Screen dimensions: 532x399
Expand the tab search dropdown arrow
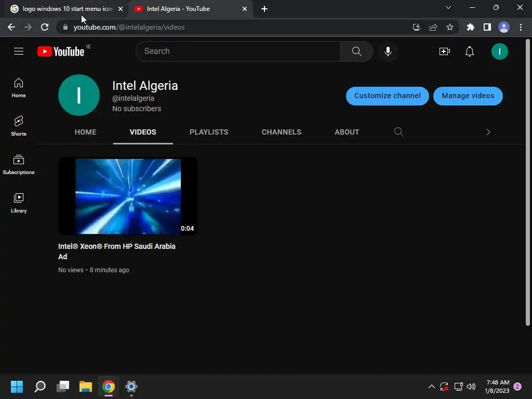[448, 7]
